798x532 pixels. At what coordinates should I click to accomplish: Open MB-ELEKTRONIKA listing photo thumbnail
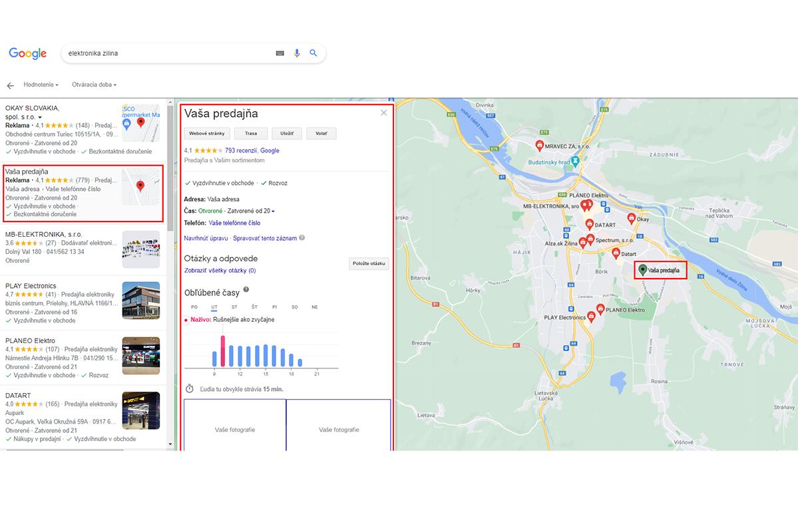point(141,249)
